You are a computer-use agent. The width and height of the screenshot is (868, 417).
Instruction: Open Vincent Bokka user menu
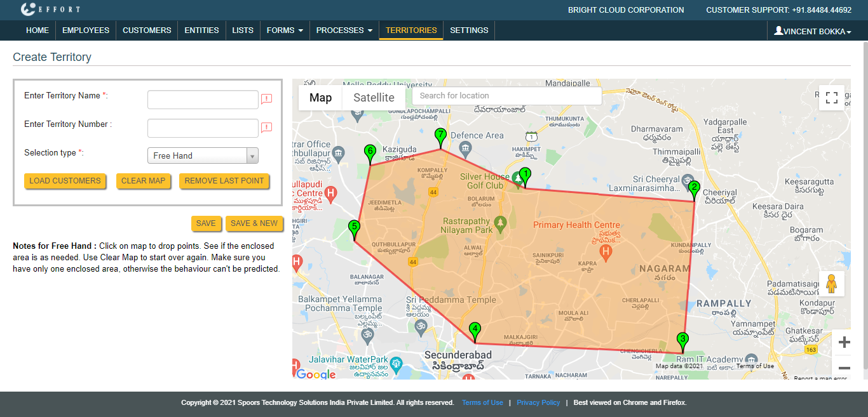[813, 31]
